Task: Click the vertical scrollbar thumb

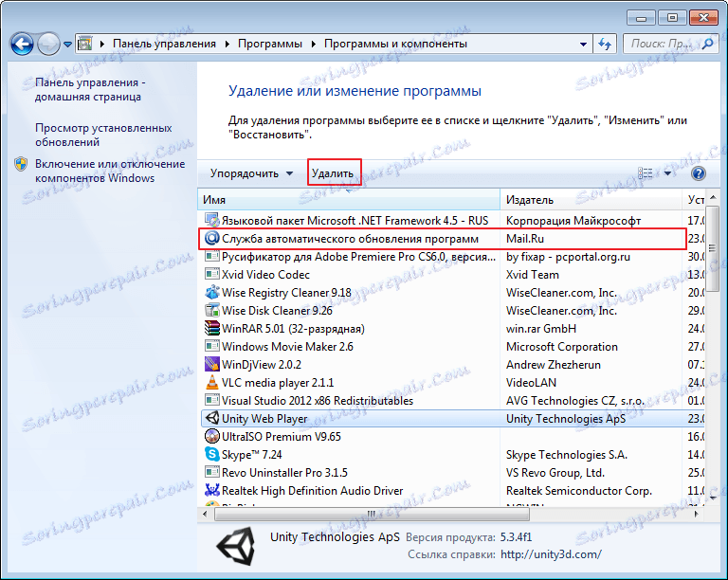Action: [x=712, y=248]
